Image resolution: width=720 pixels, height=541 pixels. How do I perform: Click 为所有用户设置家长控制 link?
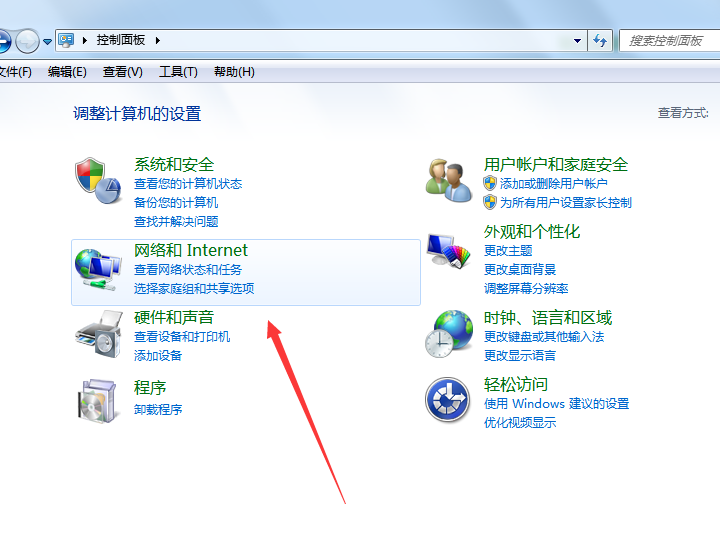click(x=566, y=203)
